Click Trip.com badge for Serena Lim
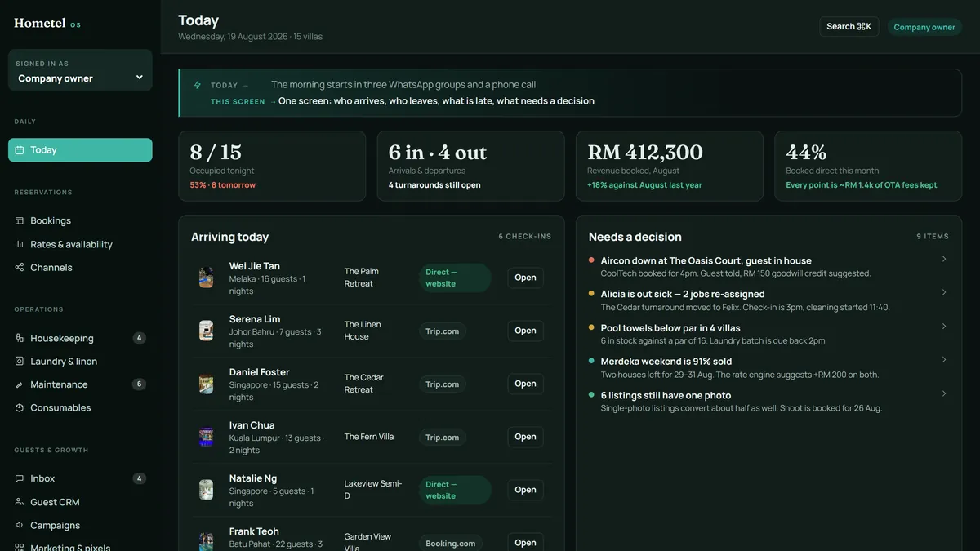This screenshot has width=980, height=551. coord(443,331)
